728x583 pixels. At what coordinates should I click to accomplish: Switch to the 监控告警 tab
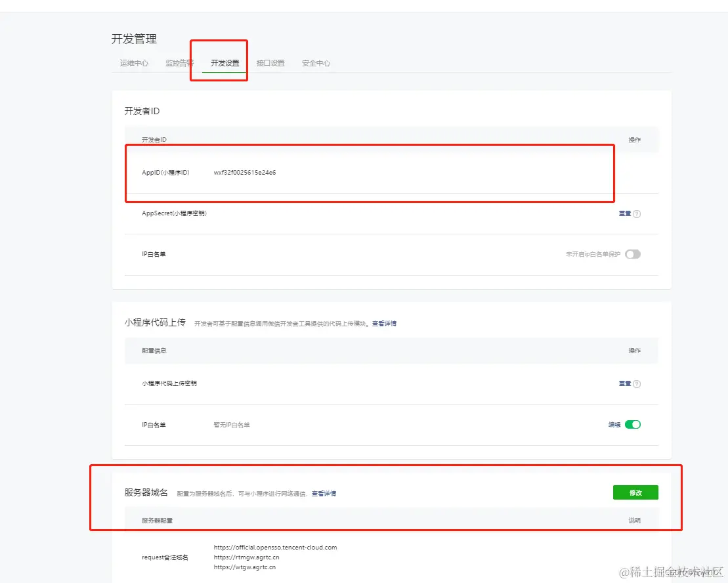(x=179, y=63)
